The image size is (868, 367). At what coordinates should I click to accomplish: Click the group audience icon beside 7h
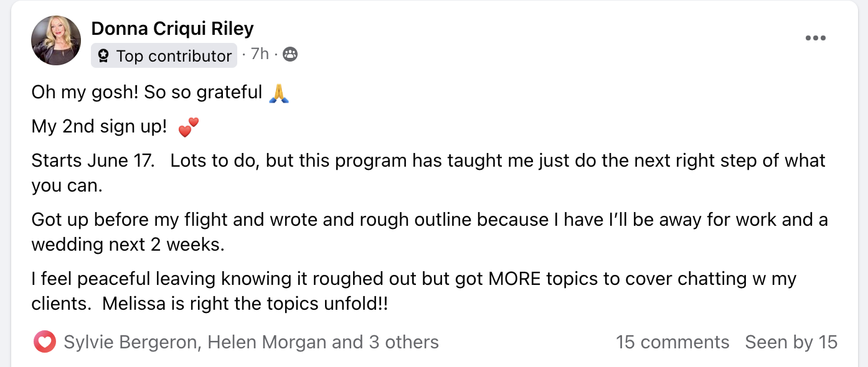pos(290,55)
